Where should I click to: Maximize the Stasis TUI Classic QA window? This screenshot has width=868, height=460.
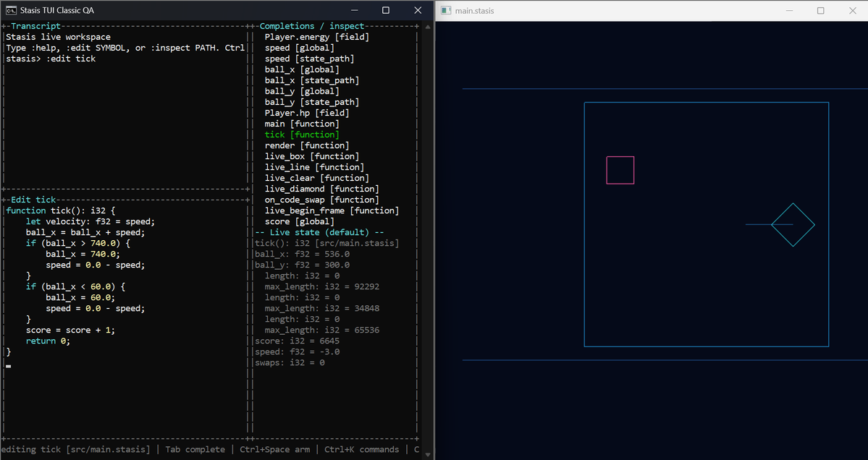386,11
